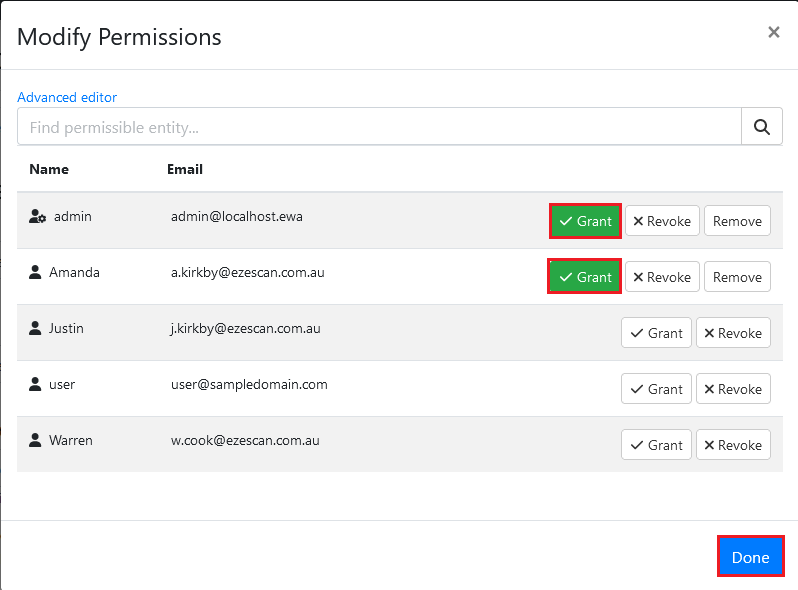Open the Advanced editor link

[67, 97]
